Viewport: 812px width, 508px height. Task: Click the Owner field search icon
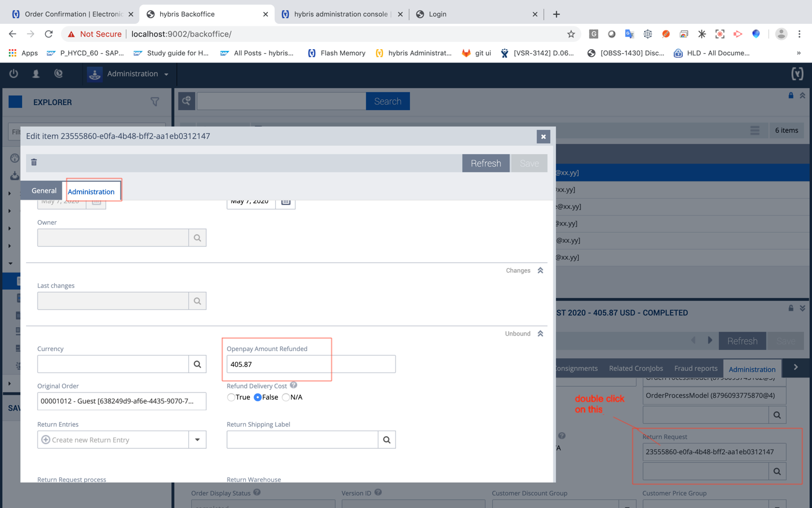pyautogui.click(x=197, y=238)
